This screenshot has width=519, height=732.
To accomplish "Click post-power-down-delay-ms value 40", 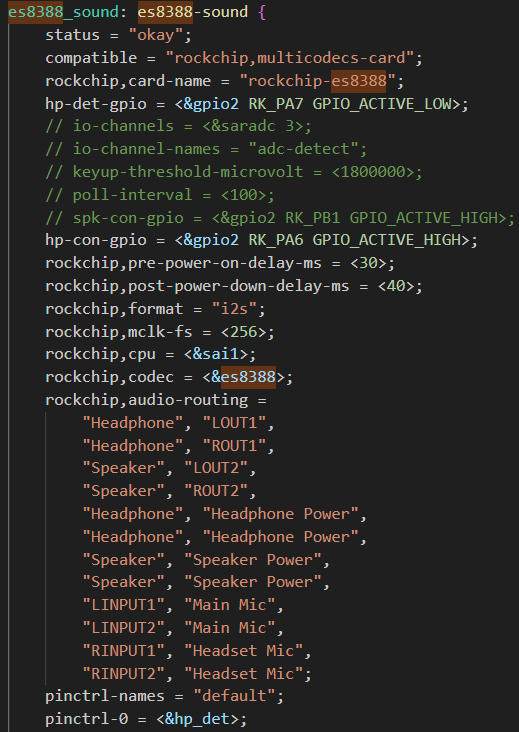I will tap(395, 286).
